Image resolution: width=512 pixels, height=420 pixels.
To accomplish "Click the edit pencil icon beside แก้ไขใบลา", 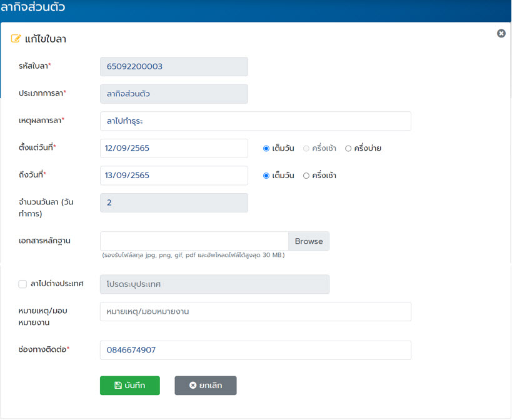I will click(x=16, y=39).
